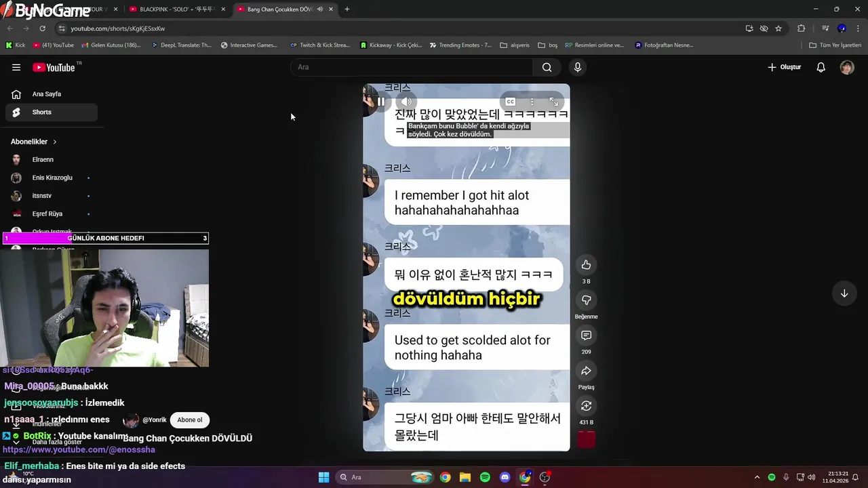Click the URL address bar
The height and width of the screenshot is (488, 868).
(400, 28)
